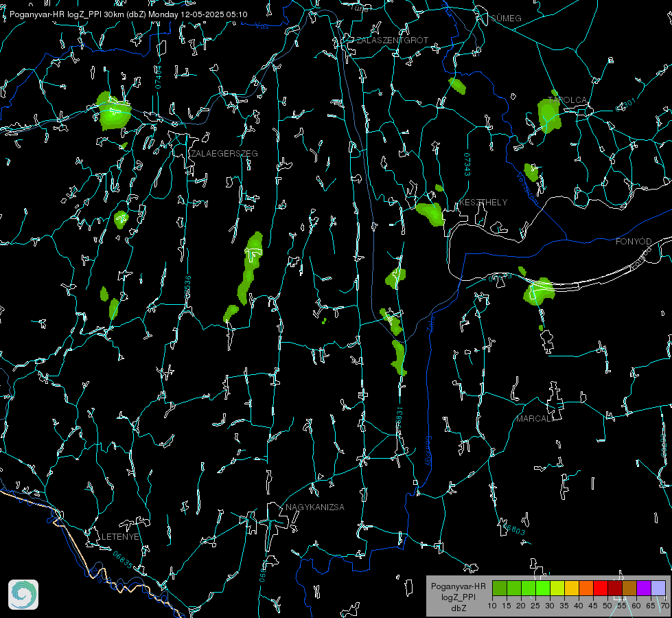Click the 20–25 dBZ green swatch
Image resolution: width=672 pixels, height=618 pixels.
point(529,588)
